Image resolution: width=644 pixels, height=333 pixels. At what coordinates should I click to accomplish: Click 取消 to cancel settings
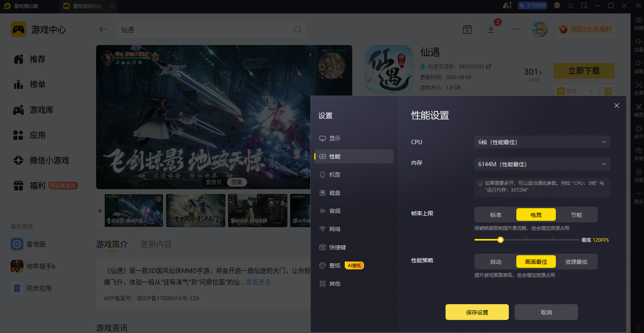tap(546, 312)
